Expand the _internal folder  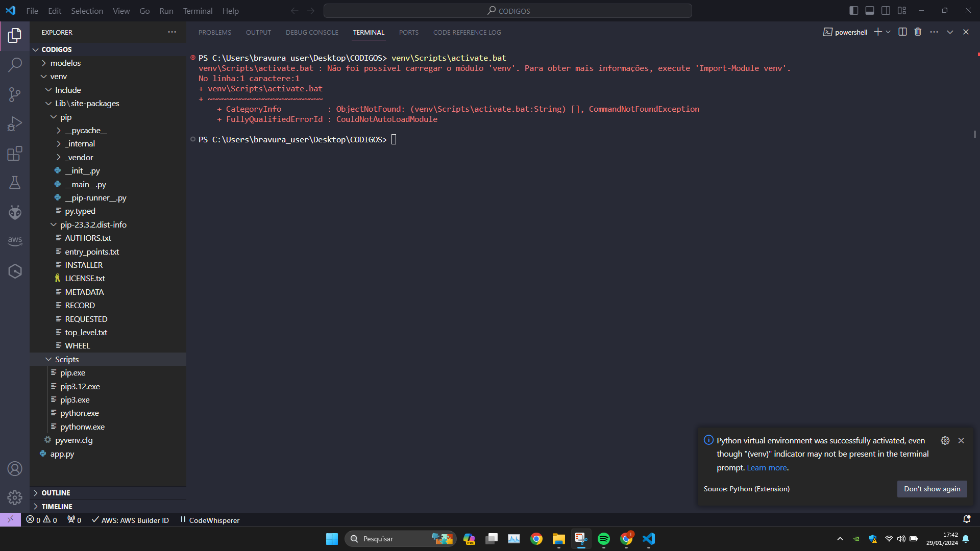point(108,144)
